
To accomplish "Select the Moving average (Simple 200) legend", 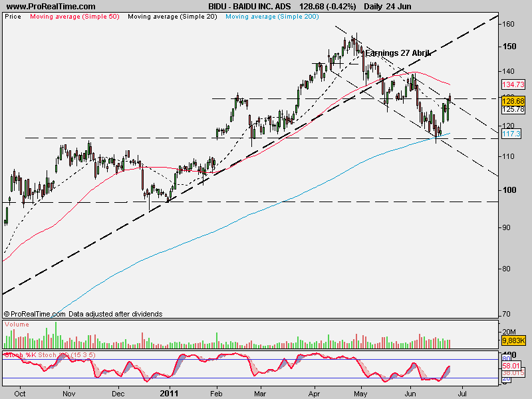I will (272, 16).
